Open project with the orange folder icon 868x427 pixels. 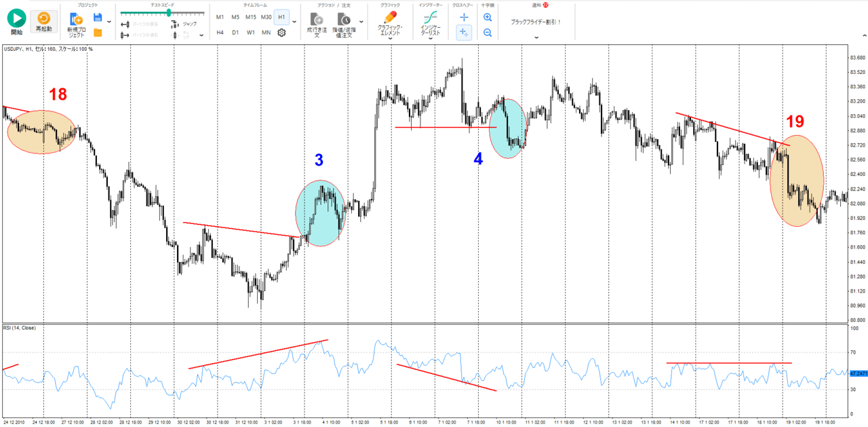pos(98,32)
